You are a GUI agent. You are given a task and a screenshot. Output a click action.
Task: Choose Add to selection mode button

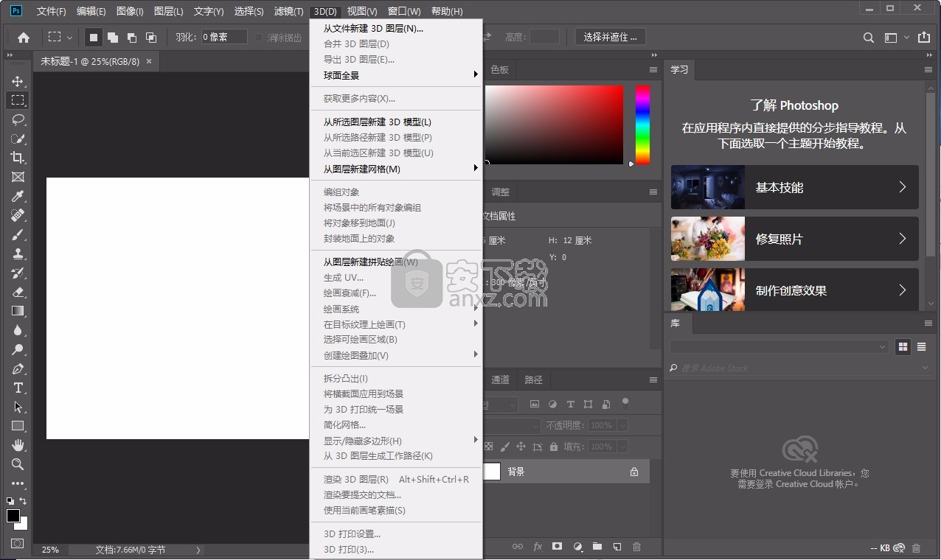tap(113, 37)
